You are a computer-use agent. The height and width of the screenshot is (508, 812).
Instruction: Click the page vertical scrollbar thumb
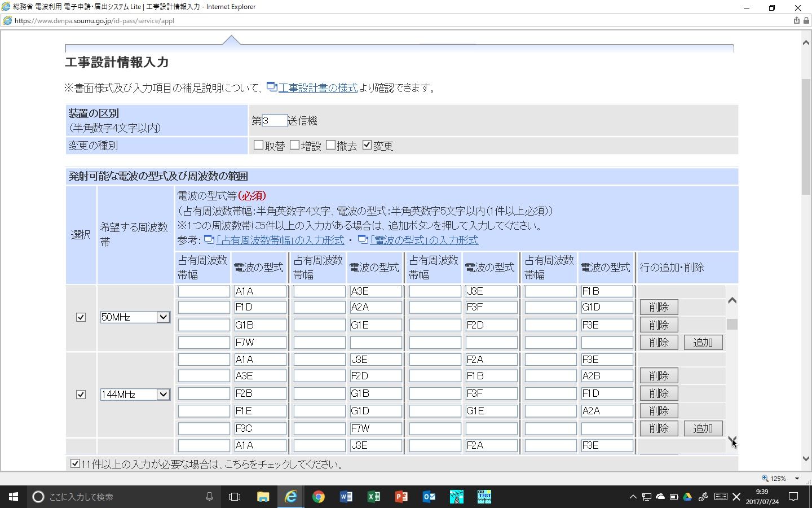[x=806, y=137]
